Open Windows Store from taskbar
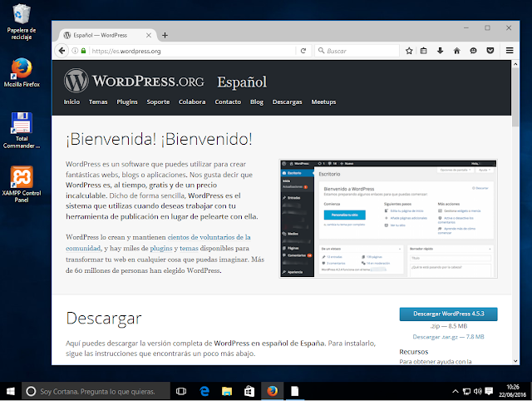 point(249,392)
